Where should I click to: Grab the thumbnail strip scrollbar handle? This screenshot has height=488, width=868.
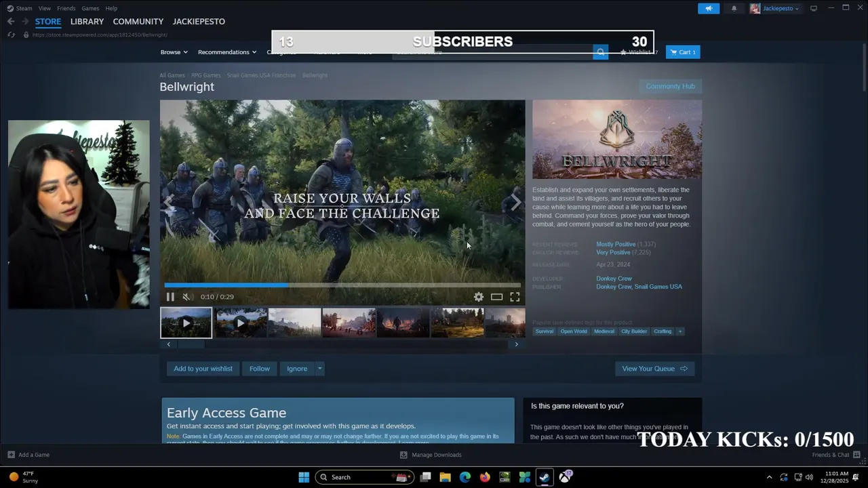191,344
